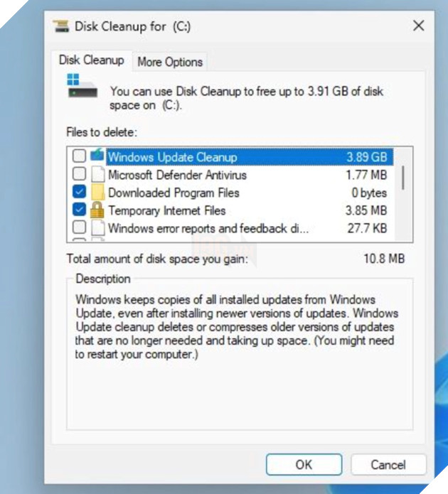Click the Microsoft Defender Antivirus file icon
The width and height of the screenshot is (448, 494).
coord(97,175)
